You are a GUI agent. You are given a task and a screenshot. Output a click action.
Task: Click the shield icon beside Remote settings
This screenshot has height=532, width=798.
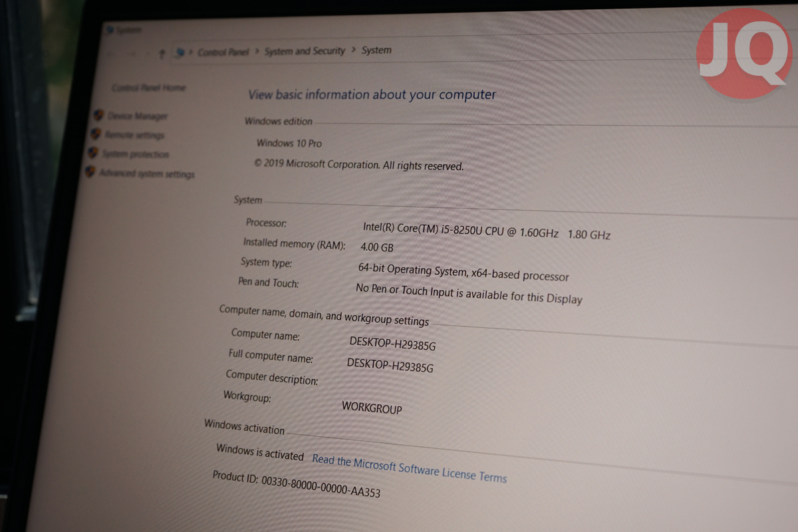pyautogui.click(x=96, y=134)
